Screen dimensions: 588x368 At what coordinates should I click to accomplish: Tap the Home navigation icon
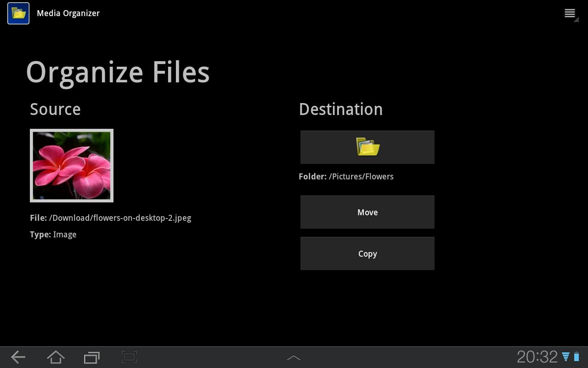[x=55, y=357]
